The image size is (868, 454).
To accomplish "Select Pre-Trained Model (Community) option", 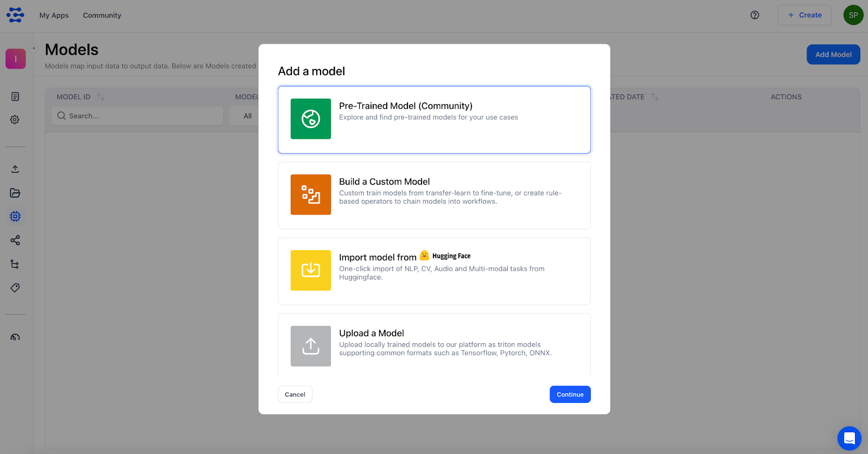I will 434,119.
